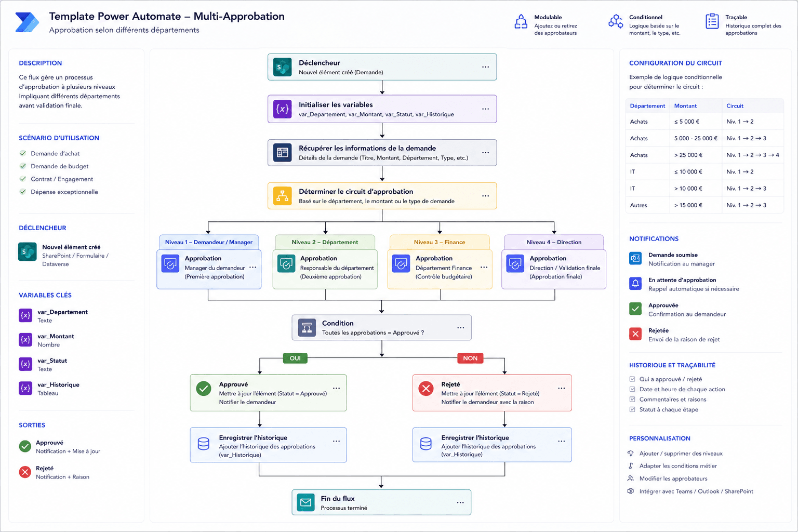Screen dimensions: 798x532
Task: Click icon beside Intégrer avec Teams / Outlook
Action: (631, 491)
